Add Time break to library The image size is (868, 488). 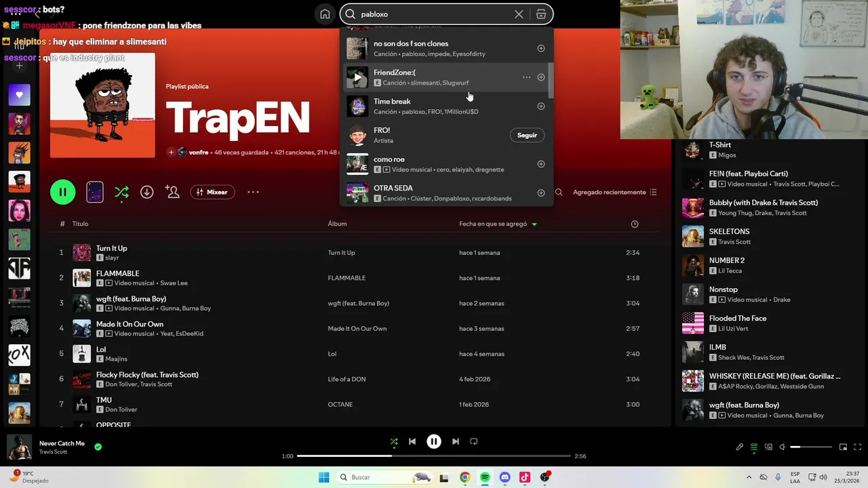click(x=541, y=106)
